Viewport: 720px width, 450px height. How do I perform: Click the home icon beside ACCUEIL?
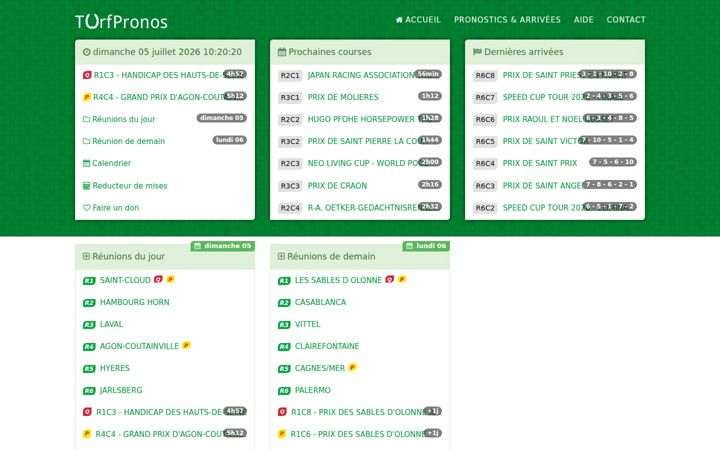pyautogui.click(x=399, y=20)
